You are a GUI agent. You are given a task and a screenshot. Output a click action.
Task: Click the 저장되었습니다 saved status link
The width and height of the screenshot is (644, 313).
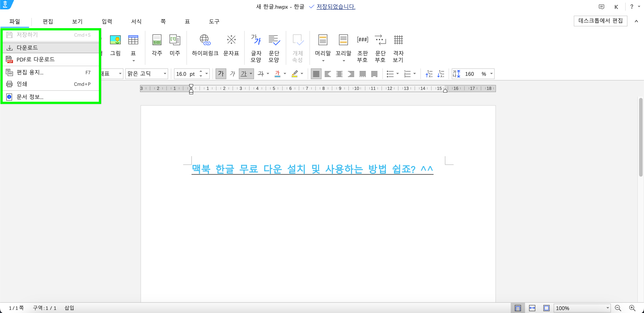pos(335,7)
